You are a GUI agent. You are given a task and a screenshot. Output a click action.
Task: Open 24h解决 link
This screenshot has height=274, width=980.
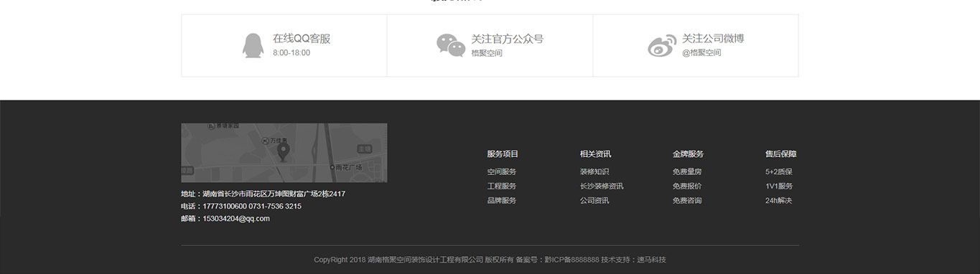[x=779, y=200]
